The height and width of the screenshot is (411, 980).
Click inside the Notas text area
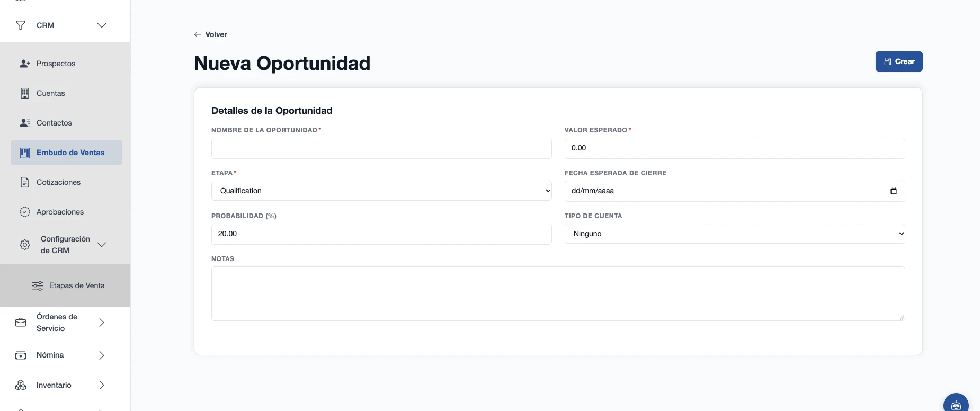[558, 293]
